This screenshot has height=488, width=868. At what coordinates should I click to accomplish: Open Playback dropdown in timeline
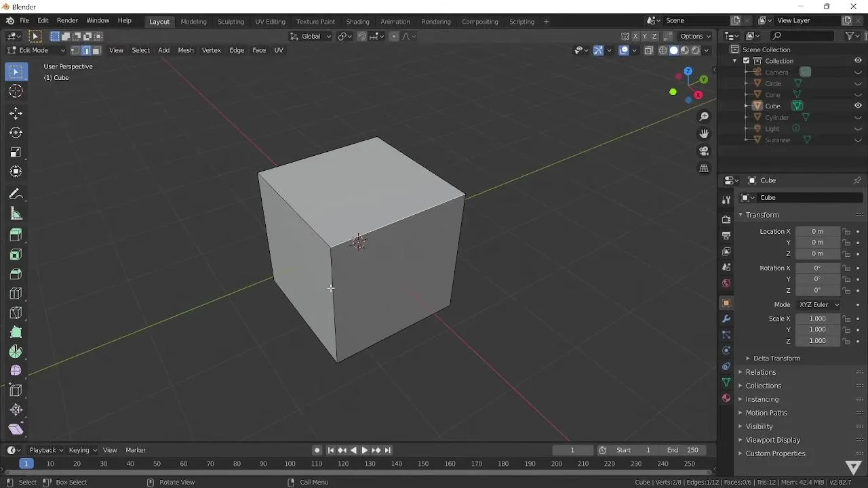[x=46, y=450]
